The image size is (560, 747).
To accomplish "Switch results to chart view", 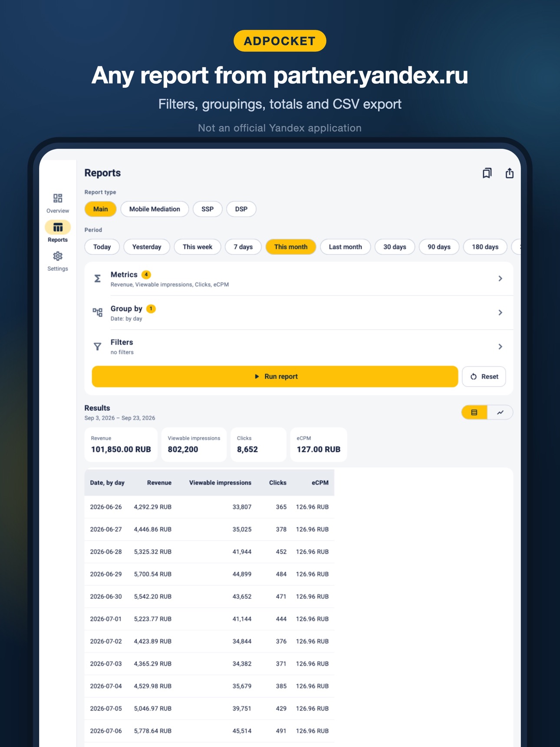I will point(500,413).
